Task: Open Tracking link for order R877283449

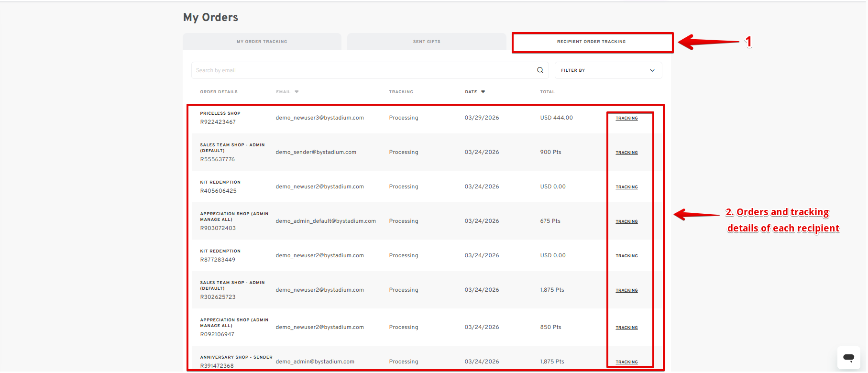Action: [626, 256]
